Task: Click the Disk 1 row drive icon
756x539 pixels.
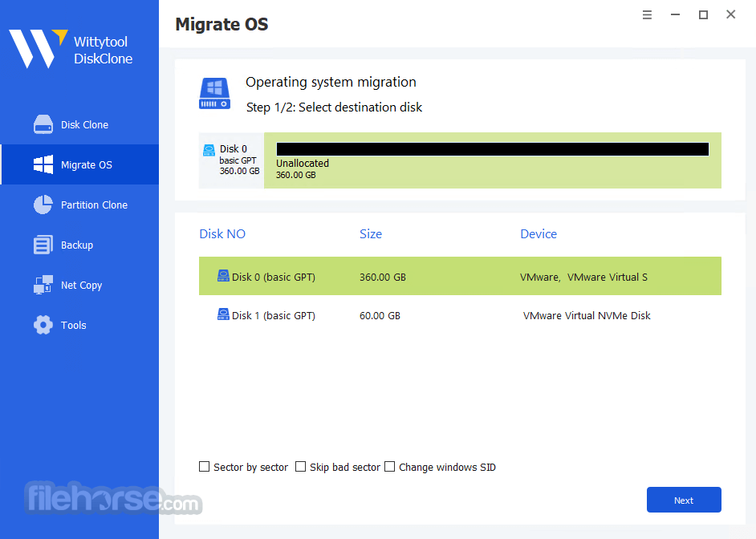Action: coord(223,314)
